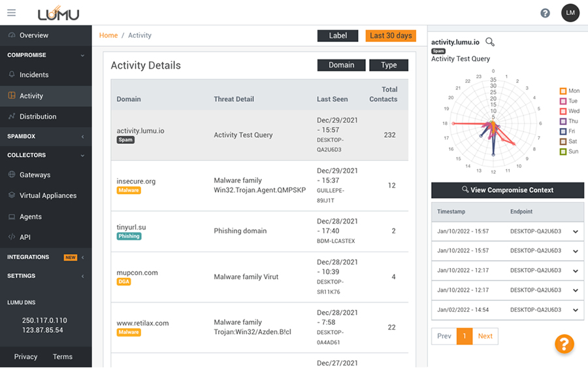Click the Last 30 days filter button

click(x=391, y=35)
